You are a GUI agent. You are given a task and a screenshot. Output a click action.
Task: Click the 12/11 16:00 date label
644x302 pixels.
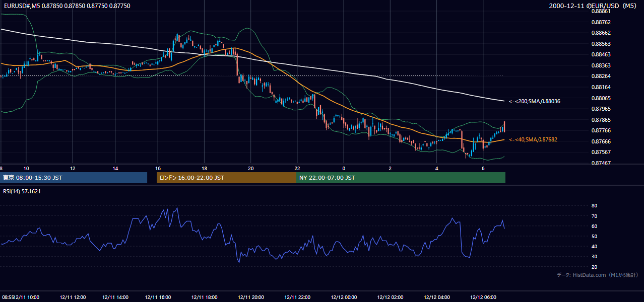(x=158, y=297)
